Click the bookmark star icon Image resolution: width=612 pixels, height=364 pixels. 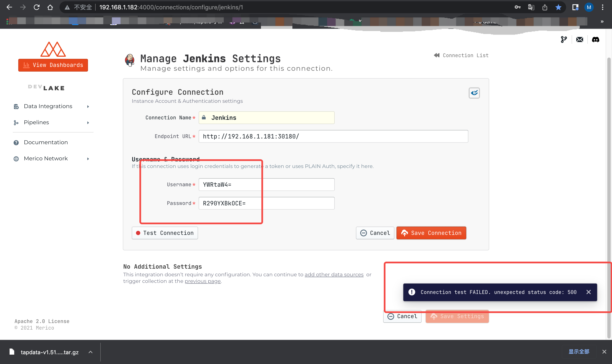tap(558, 7)
